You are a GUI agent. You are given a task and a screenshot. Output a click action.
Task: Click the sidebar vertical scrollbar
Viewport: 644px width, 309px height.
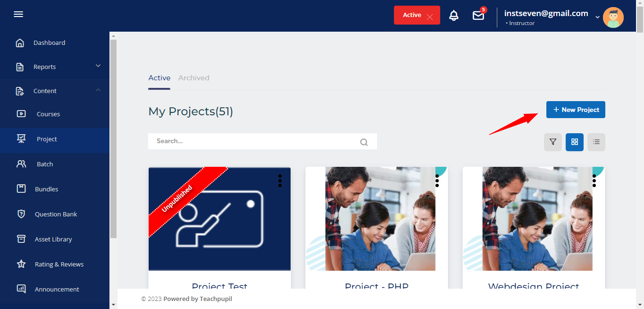coord(113,137)
